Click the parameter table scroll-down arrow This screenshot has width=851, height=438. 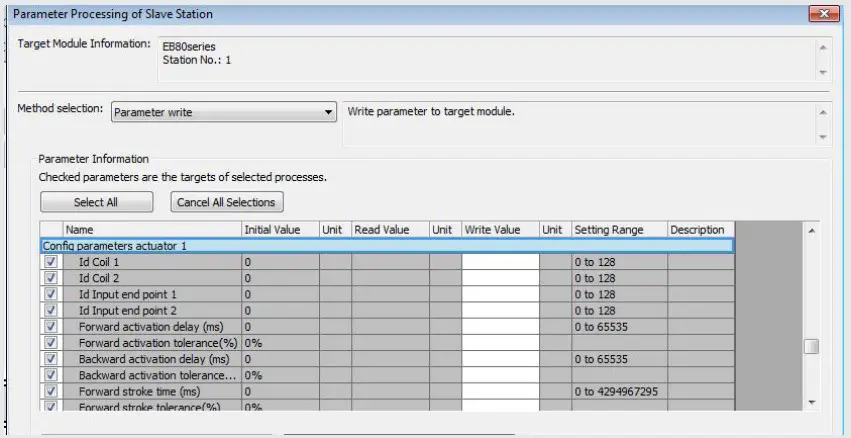tap(811, 402)
